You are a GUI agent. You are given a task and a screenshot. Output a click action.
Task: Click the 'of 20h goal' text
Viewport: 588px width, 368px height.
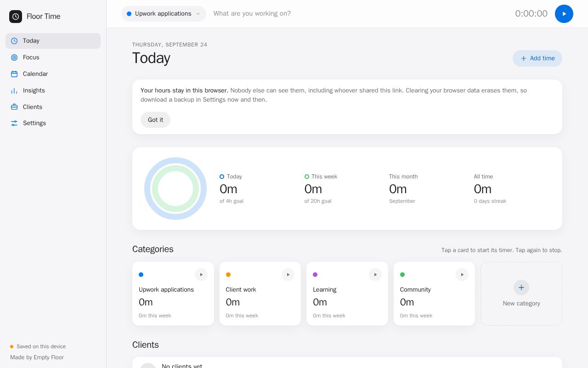[x=318, y=201]
